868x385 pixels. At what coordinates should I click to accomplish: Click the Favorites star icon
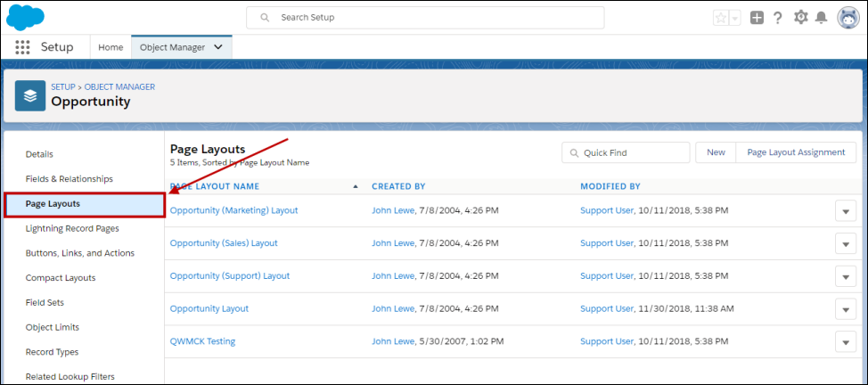click(x=721, y=18)
